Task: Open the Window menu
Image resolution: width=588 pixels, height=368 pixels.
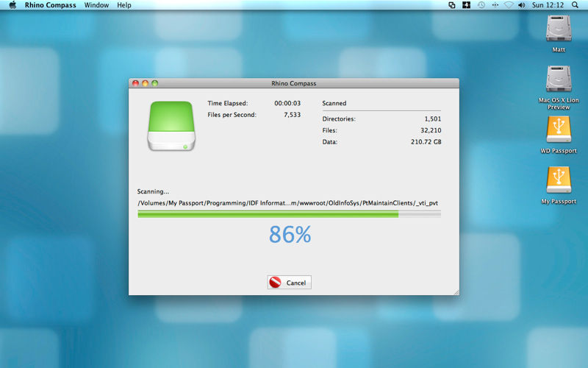Action: 96,5
